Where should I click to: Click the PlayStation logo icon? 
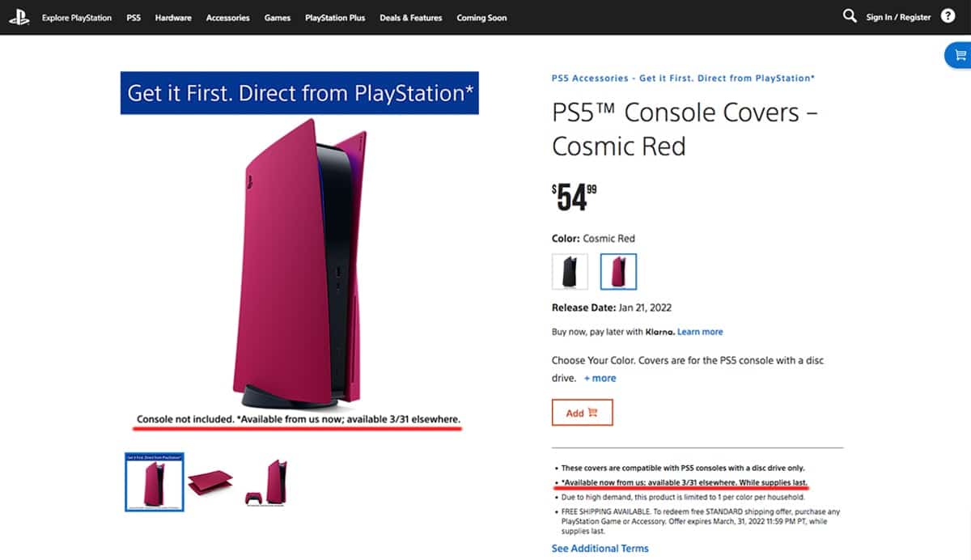pyautogui.click(x=19, y=17)
